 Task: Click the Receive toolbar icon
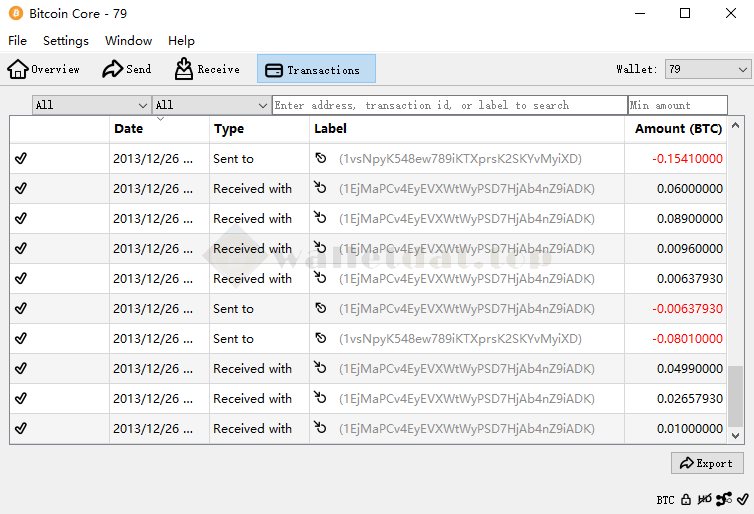[207, 69]
